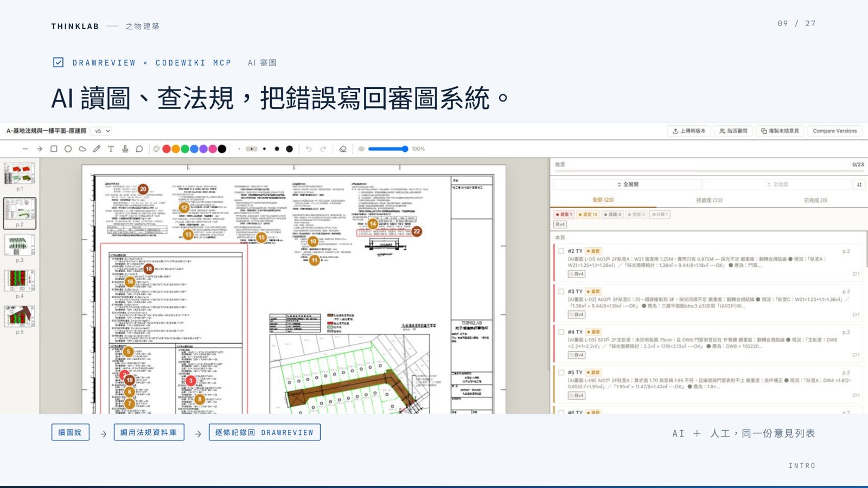Screen dimensions: 868x488
Task: Pick the medium stroke width dot
Action: [264, 149]
